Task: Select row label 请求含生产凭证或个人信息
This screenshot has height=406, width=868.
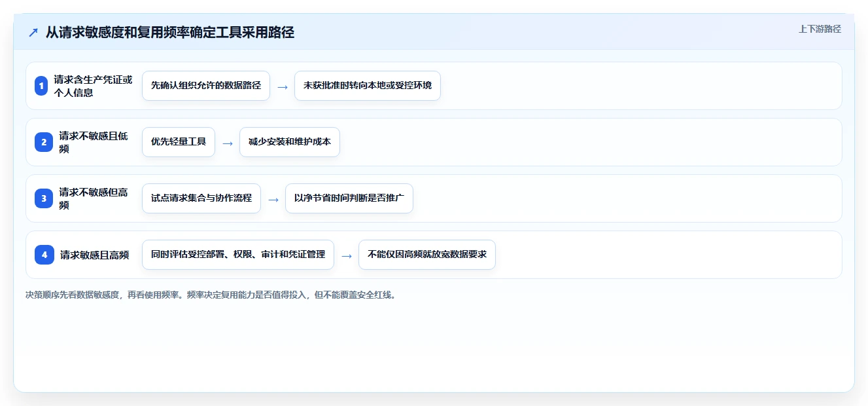Action: click(94, 86)
